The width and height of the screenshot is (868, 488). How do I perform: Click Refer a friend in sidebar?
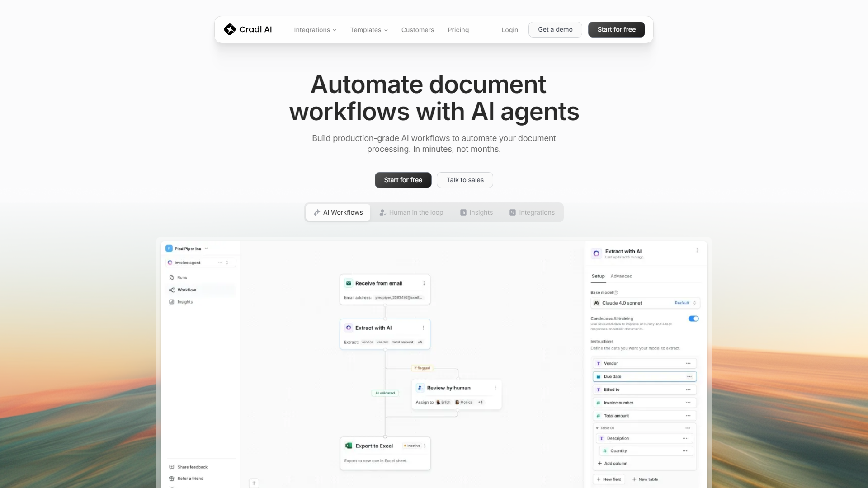point(190,478)
